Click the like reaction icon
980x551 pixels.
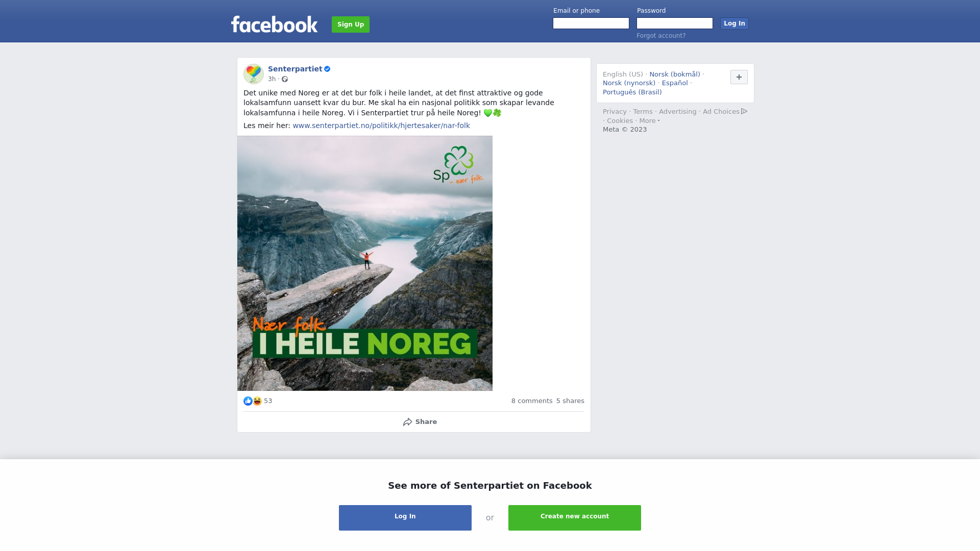pos(248,401)
